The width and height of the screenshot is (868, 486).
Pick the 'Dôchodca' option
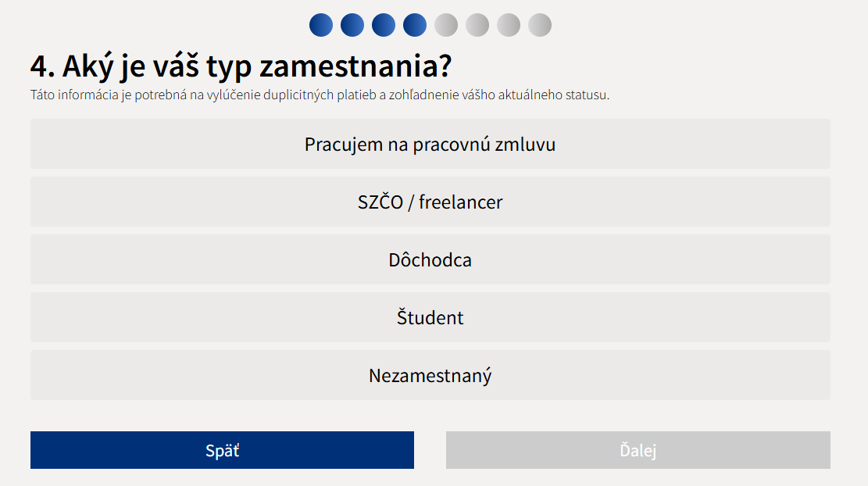point(430,259)
